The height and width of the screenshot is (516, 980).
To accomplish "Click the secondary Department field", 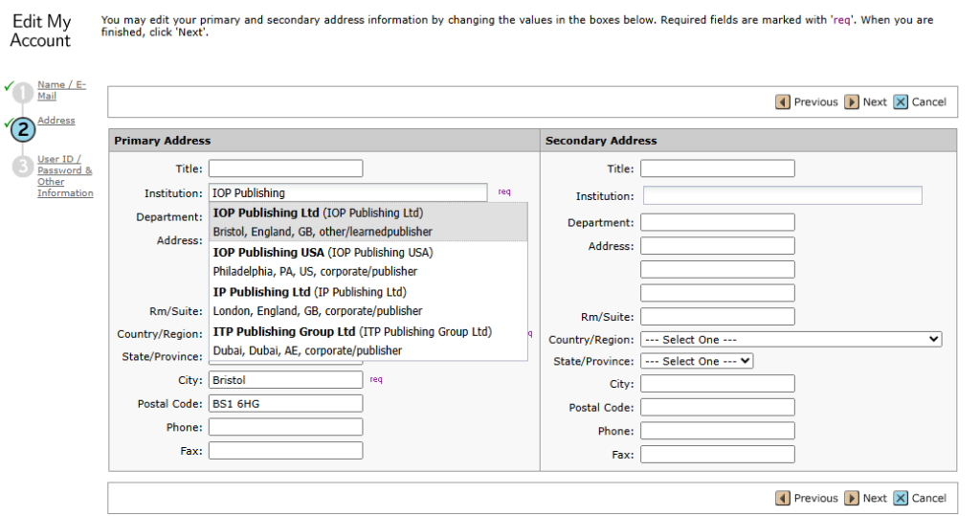I will click(x=718, y=222).
